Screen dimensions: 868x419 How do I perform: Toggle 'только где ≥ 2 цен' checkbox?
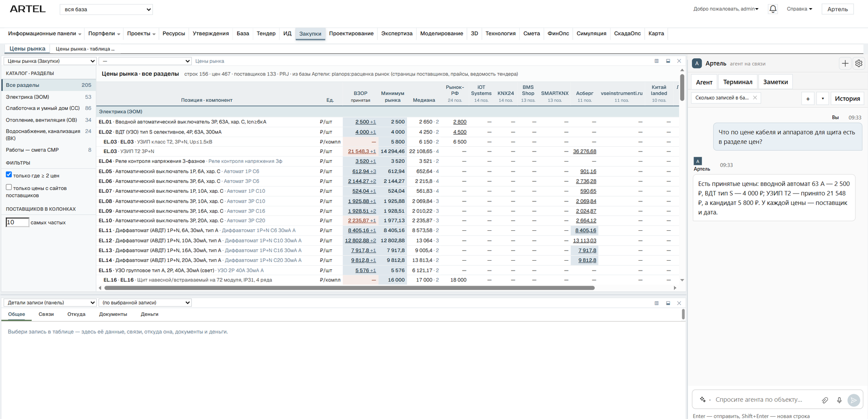pos(9,175)
